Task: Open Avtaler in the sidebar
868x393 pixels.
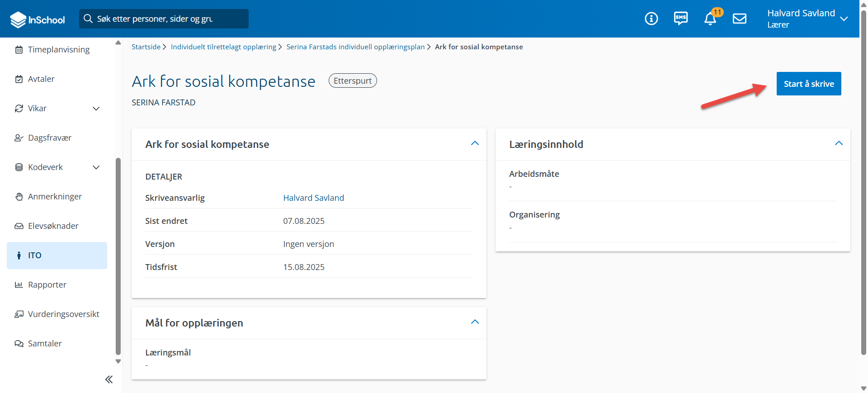Action: (57, 79)
